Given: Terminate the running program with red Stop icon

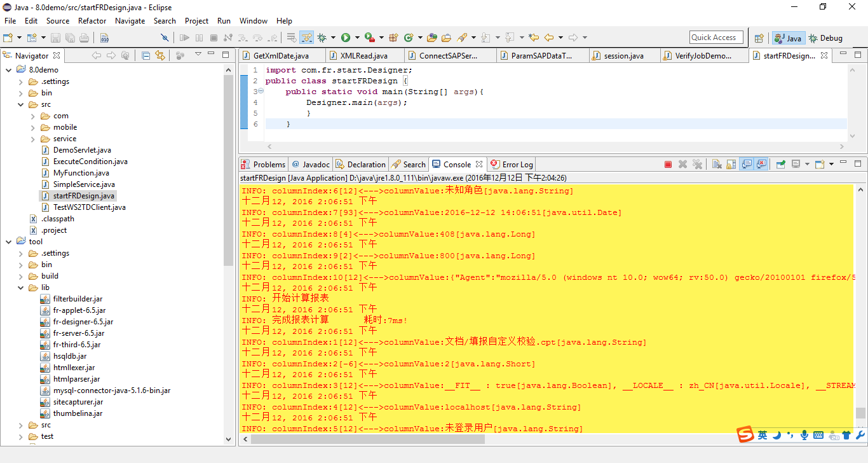Looking at the screenshot, I should (x=668, y=164).
